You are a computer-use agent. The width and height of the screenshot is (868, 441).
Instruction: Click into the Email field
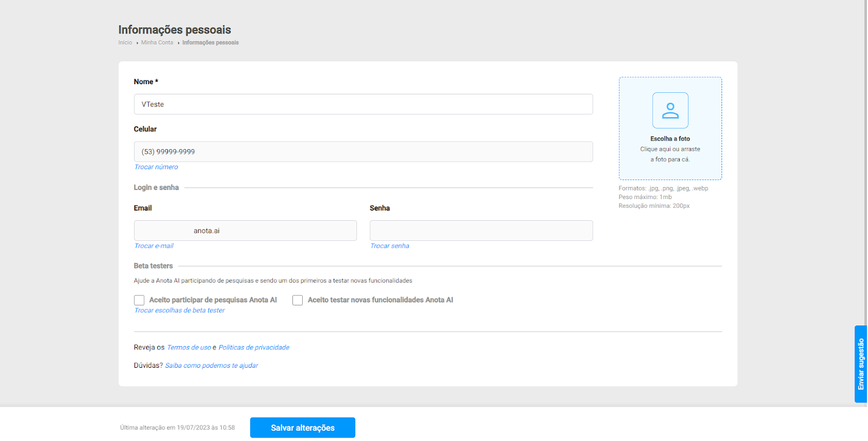click(x=245, y=231)
